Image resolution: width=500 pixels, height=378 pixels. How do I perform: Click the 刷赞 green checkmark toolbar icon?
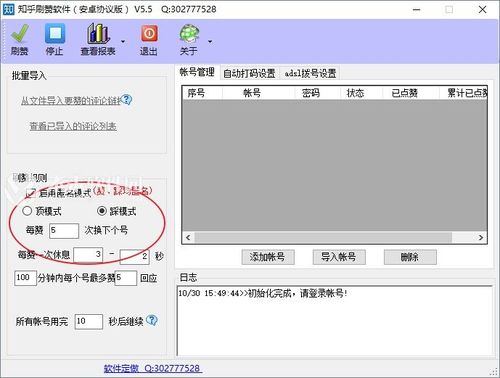(x=20, y=33)
